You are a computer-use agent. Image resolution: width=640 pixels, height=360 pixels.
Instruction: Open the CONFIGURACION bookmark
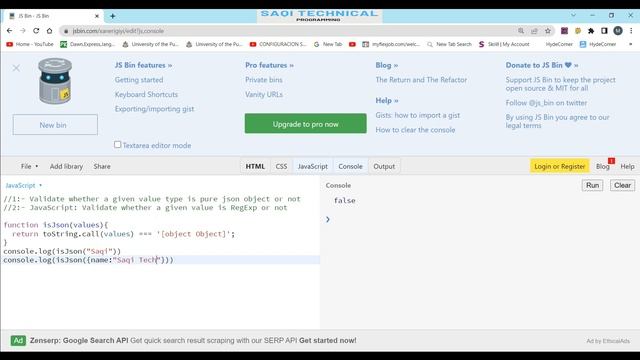[278, 44]
